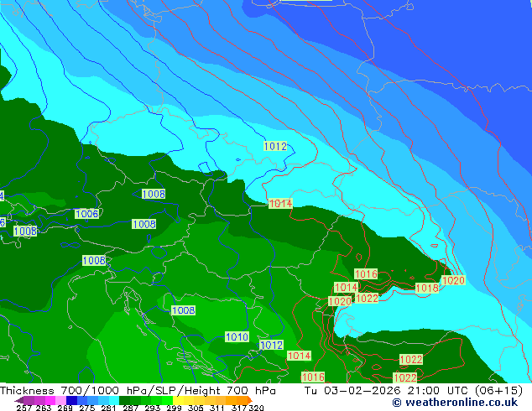Click the legend value 275
Image resolution: width=532 pixels, height=411 pixels.
coord(87,408)
